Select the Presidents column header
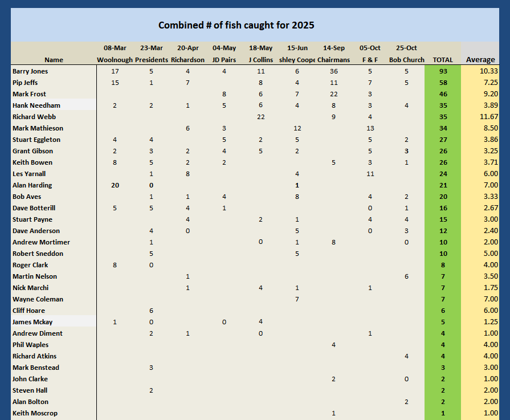Image resolution: width=510 pixels, height=420 pixels. click(151, 60)
